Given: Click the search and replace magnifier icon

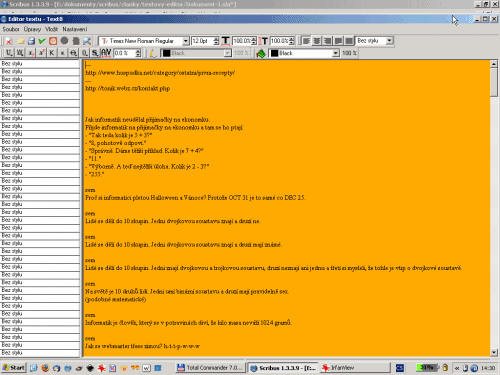Looking at the screenshot, I should [87, 41].
